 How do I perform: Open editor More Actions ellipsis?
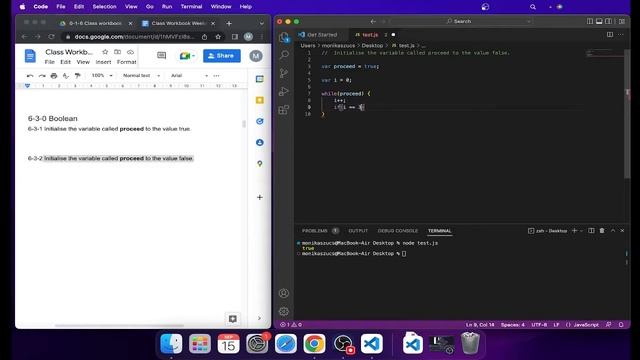point(621,35)
